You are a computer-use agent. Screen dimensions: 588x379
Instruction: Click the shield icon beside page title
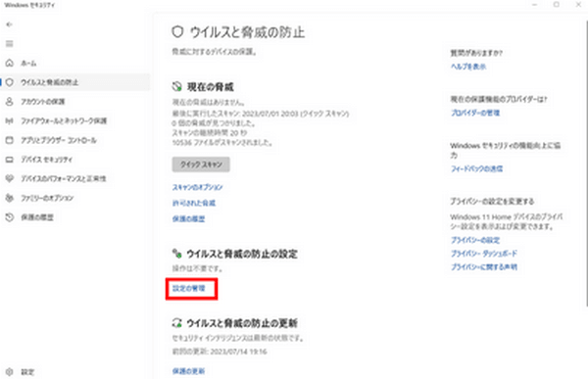tap(177, 32)
